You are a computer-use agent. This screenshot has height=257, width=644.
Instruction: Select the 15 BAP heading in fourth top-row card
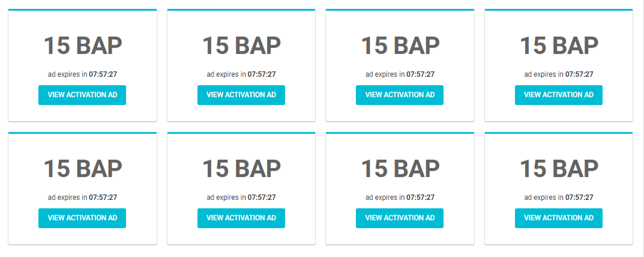[x=559, y=46]
